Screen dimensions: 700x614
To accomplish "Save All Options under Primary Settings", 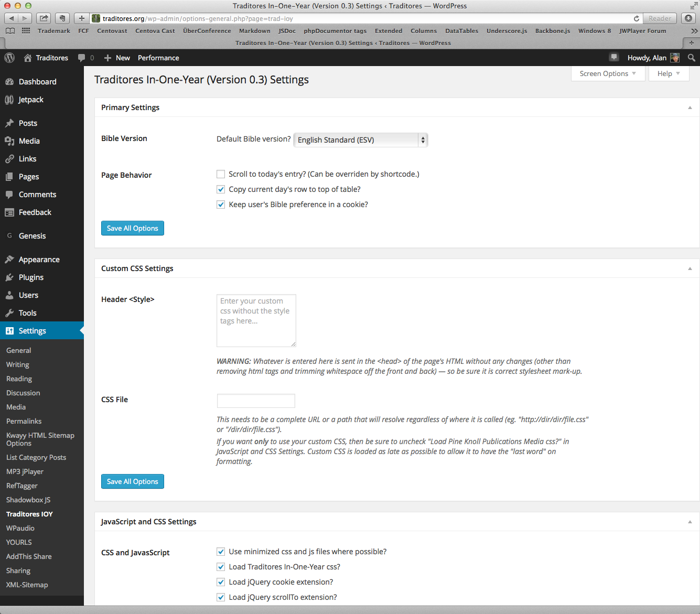I will click(x=133, y=228).
